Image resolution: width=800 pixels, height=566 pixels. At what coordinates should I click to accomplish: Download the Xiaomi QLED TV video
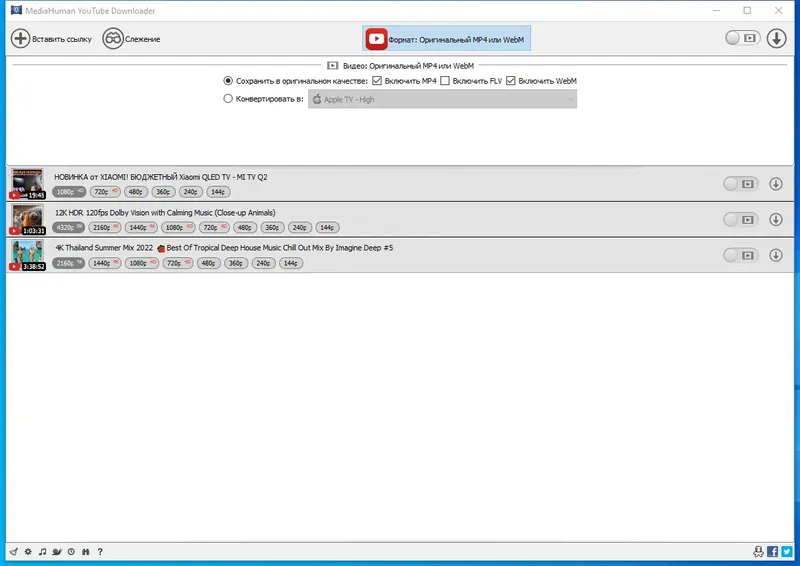776,184
